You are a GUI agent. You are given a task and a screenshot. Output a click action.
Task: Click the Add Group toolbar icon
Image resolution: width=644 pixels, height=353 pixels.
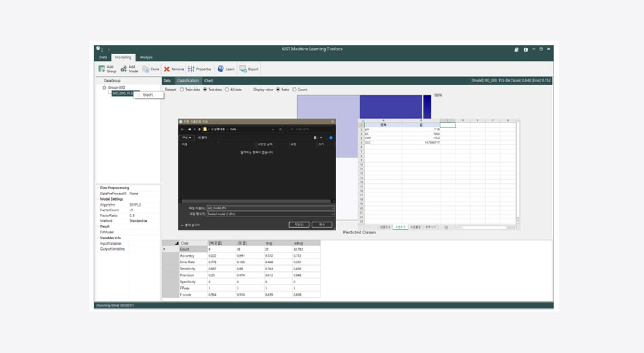(x=101, y=69)
